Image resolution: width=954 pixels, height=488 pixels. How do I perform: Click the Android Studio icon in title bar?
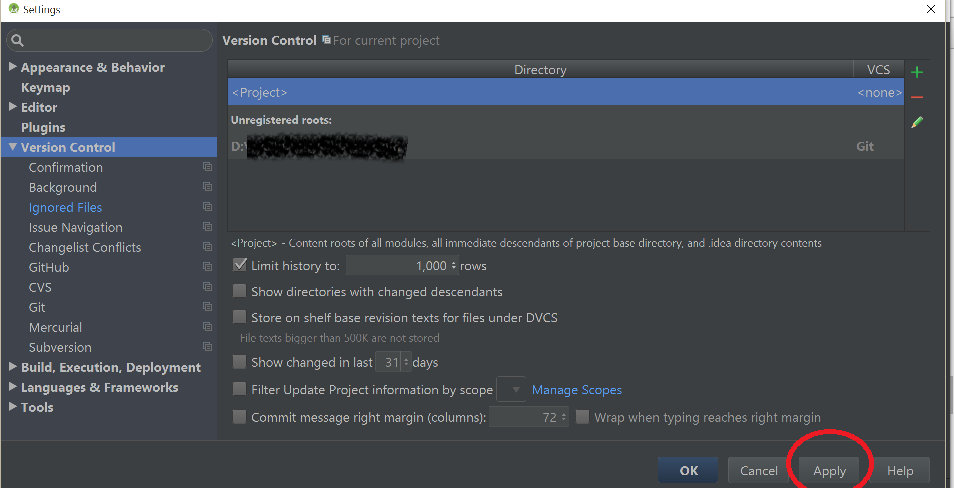tap(13, 9)
